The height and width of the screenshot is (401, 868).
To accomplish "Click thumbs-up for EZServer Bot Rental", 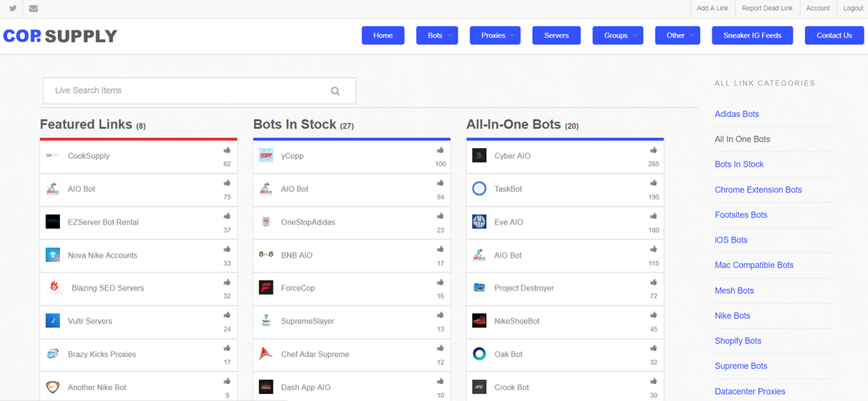I will [227, 216].
